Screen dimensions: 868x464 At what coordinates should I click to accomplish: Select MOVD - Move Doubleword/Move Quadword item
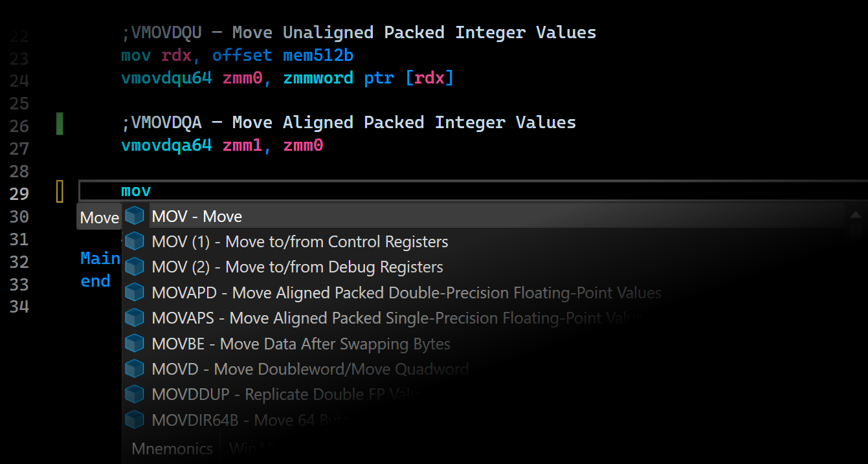click(x=485, y=369)
